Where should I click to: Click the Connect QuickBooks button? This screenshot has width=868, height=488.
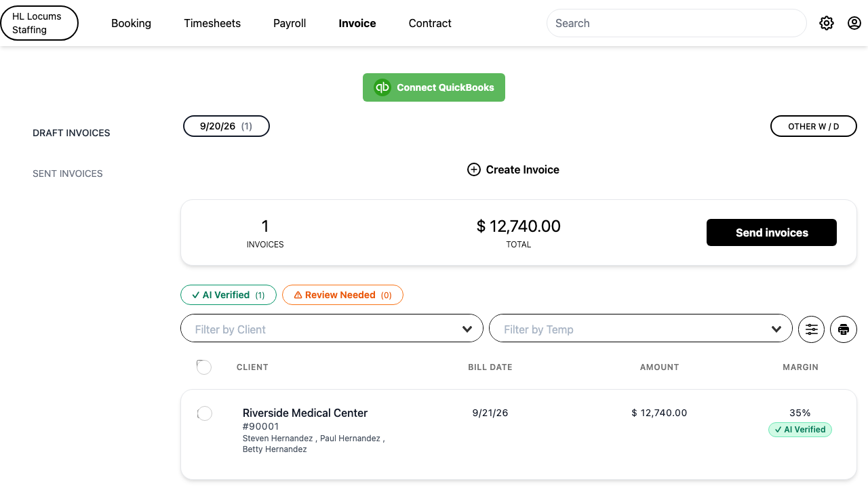tap(434, 87)
